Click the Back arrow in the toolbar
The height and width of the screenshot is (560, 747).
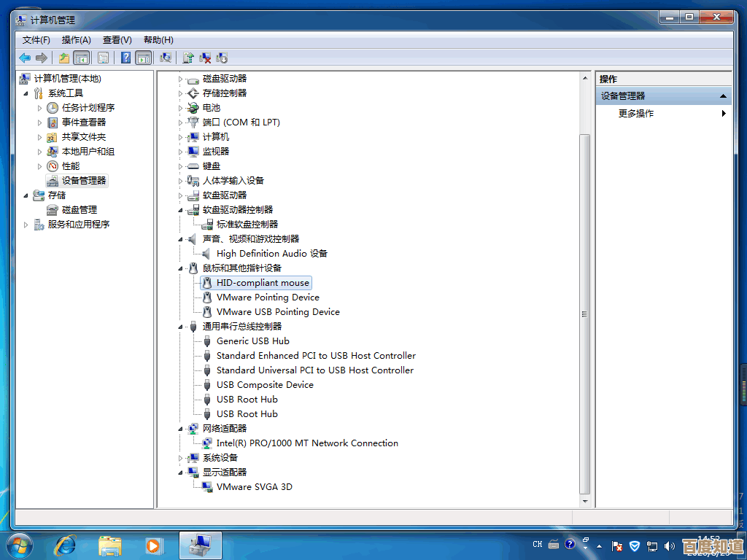click(25, 58)
